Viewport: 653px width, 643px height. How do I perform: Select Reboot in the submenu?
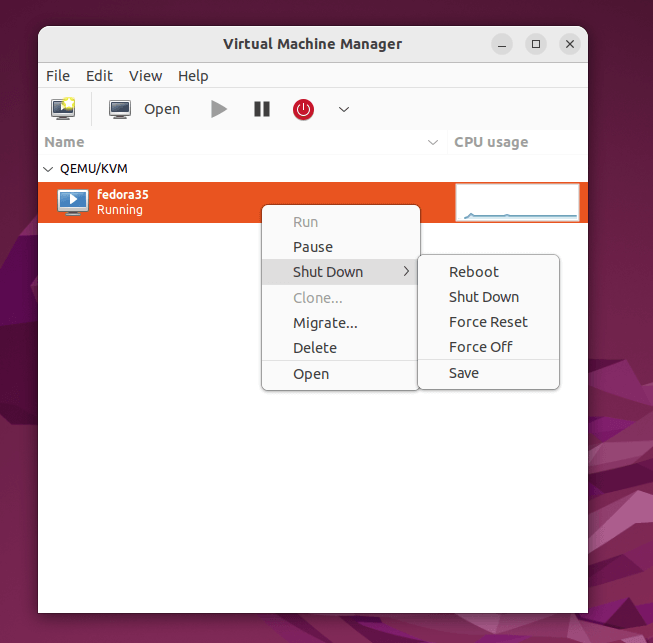[489, 272]
